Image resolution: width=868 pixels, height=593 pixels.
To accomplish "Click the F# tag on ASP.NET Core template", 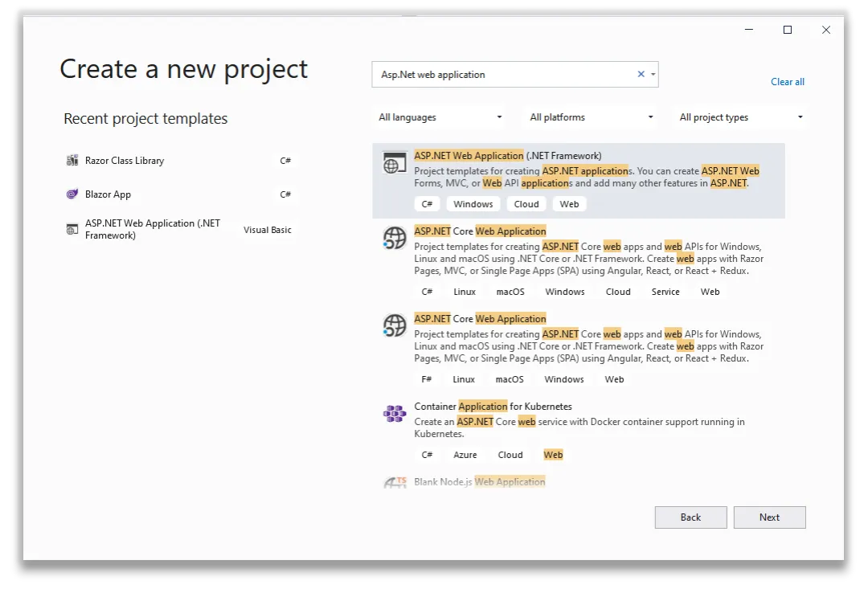I will [x=426, y=379].
